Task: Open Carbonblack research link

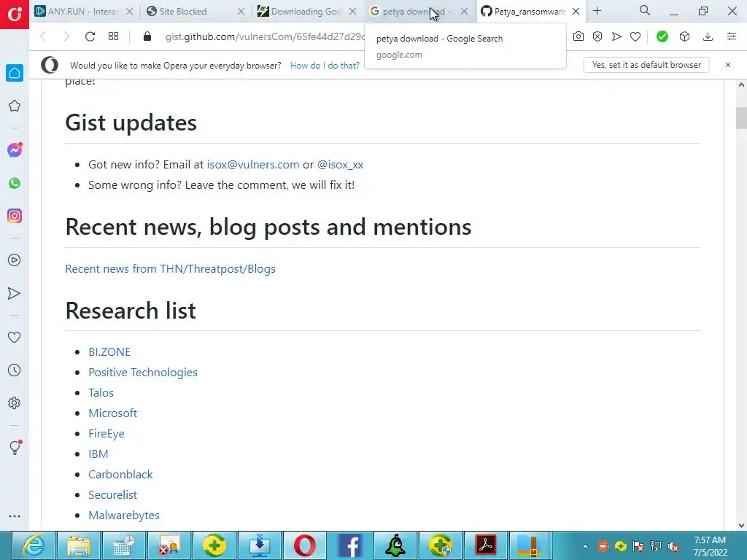Action: (x=120, y=475)
